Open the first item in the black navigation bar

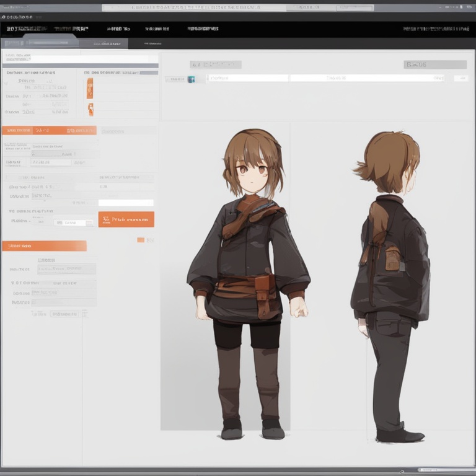click(x=24, y=29)
